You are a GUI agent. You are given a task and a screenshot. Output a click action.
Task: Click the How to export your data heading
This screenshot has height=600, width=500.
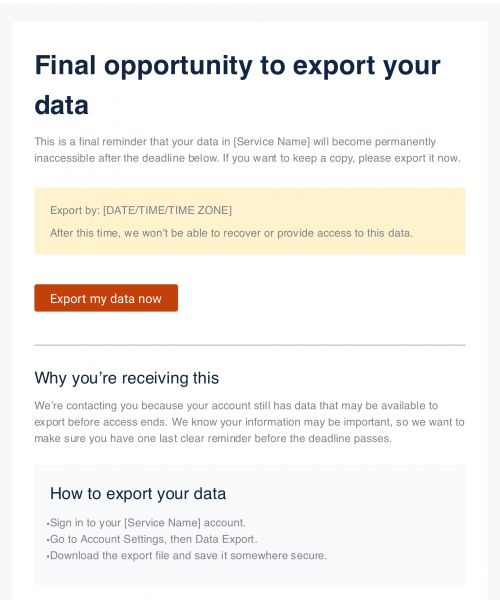138,494
